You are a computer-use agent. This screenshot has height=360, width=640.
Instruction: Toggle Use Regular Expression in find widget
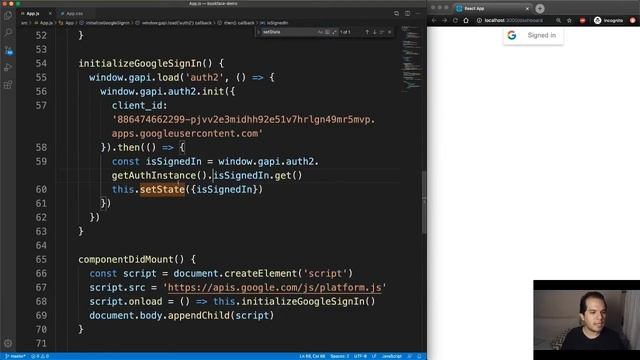click(x=334, y=32)
